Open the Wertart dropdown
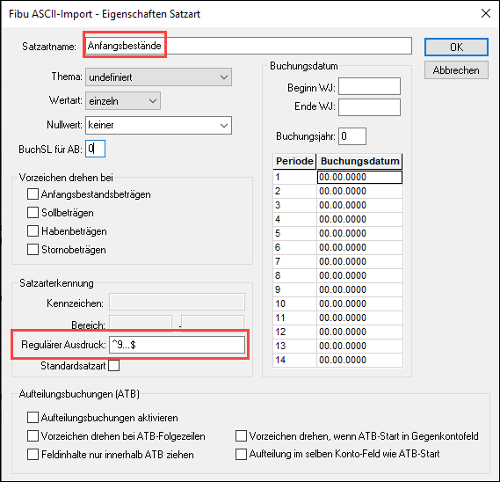500x482 pixels. (x=123, y=101)
